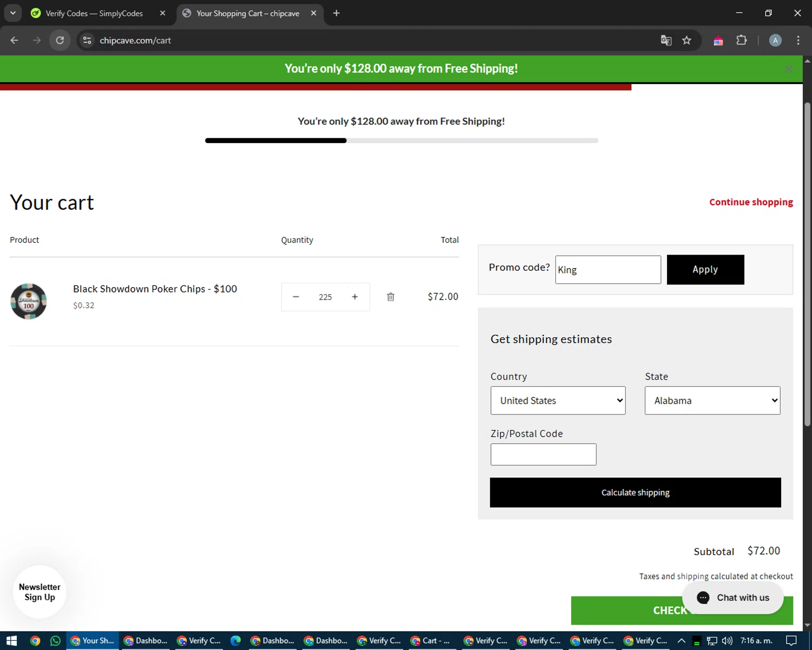Click the item total $72.00 in the product row
The image size is (812, 650).
(443, 296)
